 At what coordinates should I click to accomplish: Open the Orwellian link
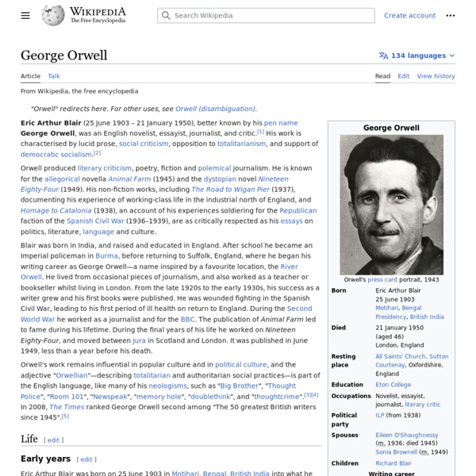tap(71, 375)
